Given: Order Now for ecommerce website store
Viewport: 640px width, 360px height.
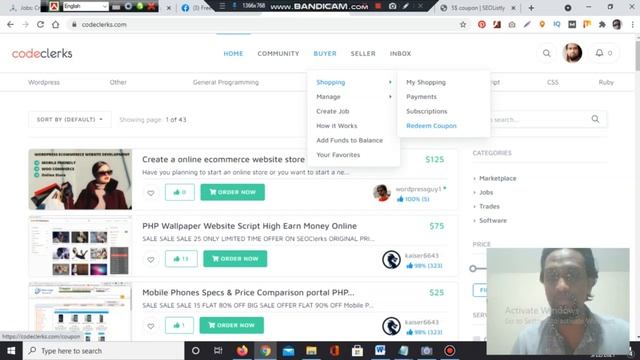Looking at the screenshot, I should (233, 192).
